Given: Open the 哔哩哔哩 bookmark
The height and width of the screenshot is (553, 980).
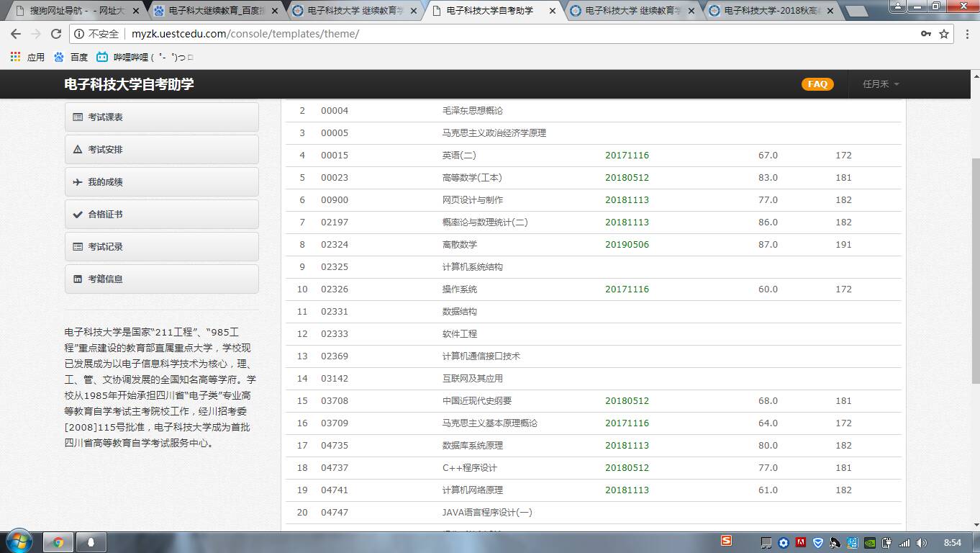Looking at the screenshot, I should [x=145, y=57].
